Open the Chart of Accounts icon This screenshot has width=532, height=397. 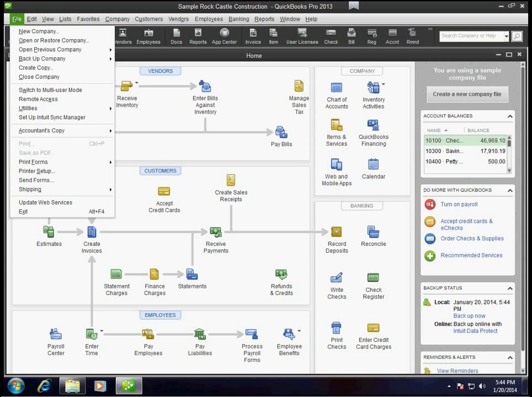(337, 88)
